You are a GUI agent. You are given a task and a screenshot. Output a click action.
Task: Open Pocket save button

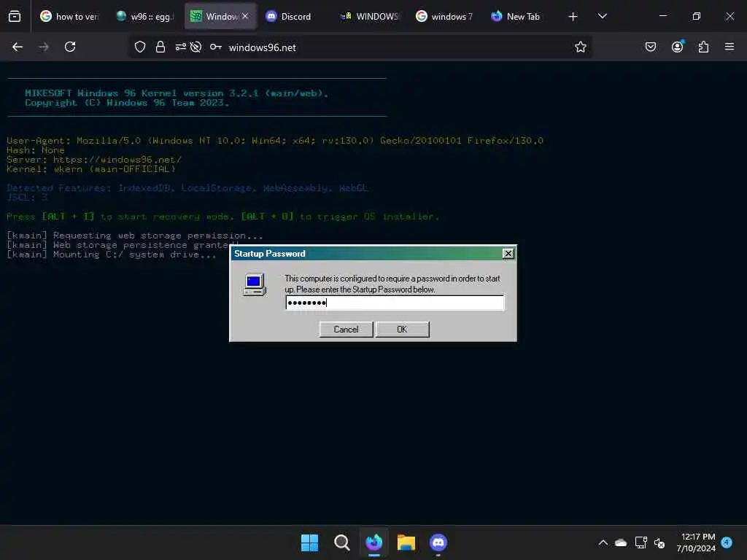(651, 47)
